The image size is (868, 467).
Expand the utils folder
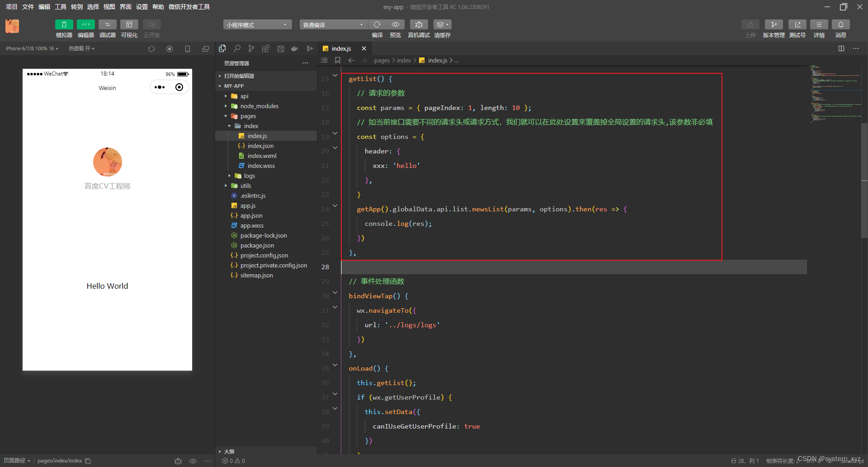point(266,186)
